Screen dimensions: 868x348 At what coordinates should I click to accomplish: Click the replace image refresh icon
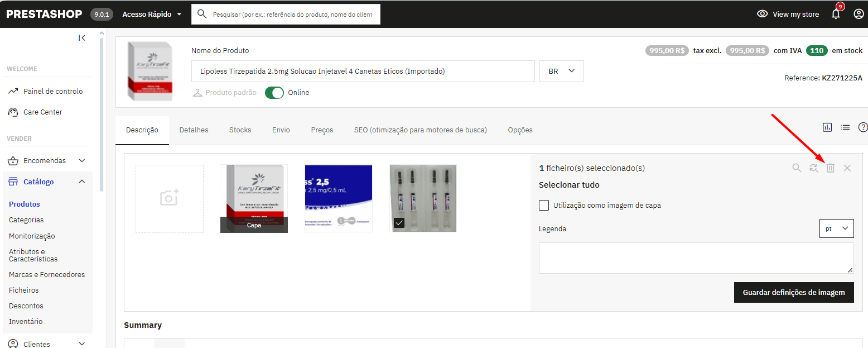[x=813, y=168]
